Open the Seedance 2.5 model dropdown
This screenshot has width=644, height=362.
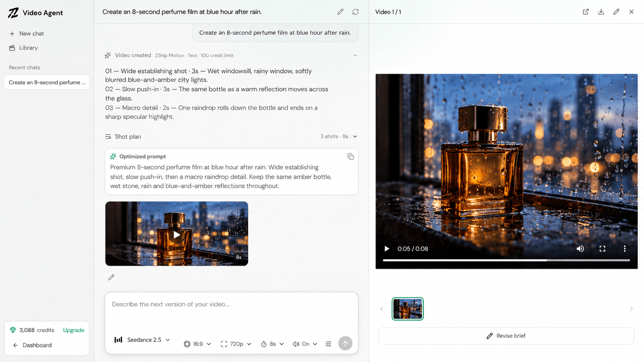(142, 340)
